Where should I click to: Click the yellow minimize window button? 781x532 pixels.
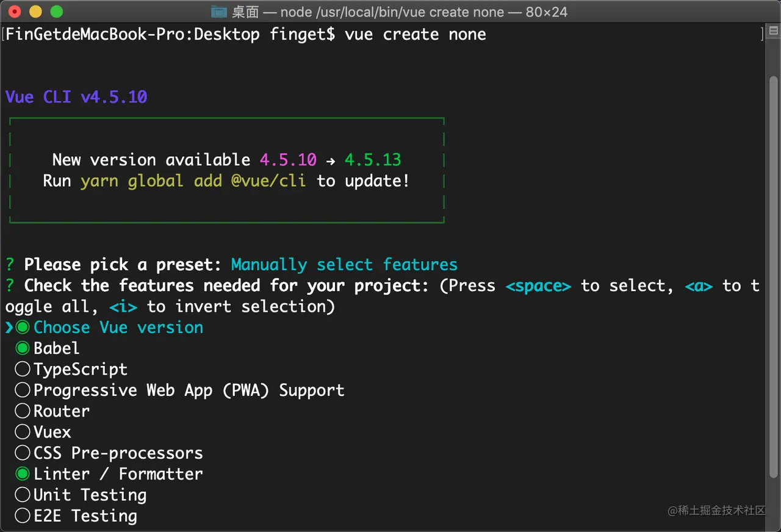coord(36,12)
